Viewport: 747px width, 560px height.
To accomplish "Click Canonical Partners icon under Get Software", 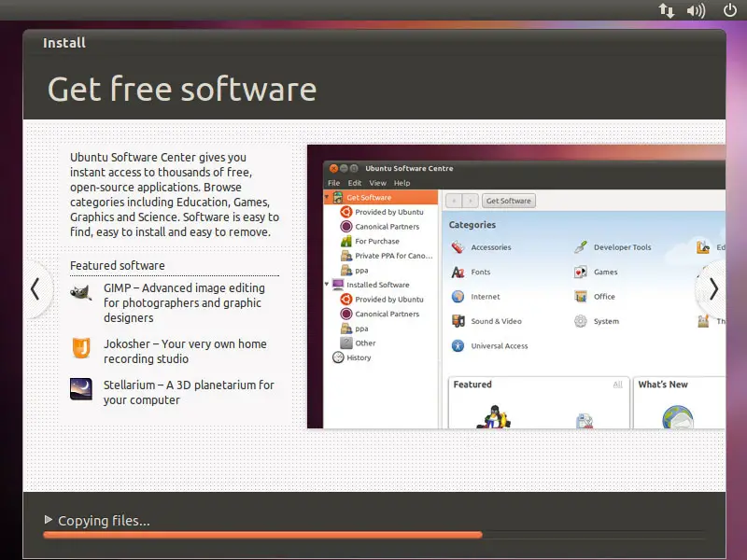I will point(346,226).
